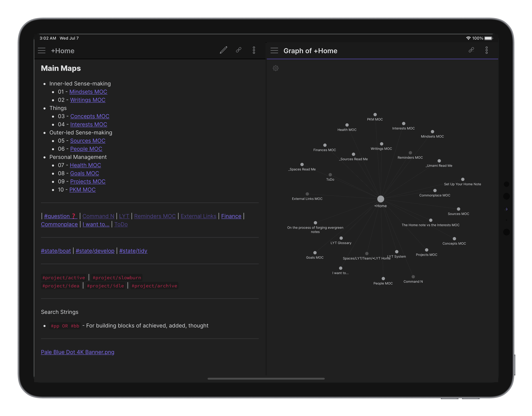Screen dimensions: 532x416
Task: Open the I want to... link in the note
Action: click(x=96, y=224)
